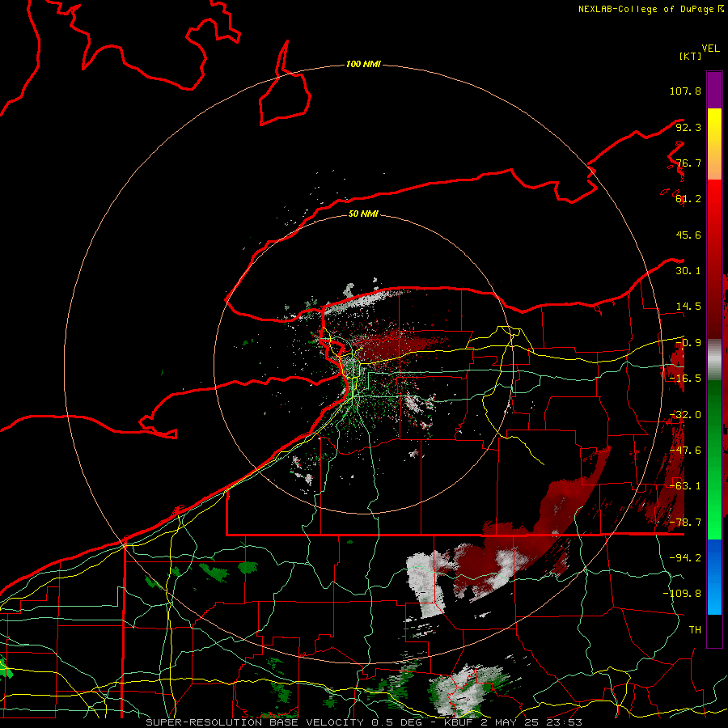
Task: Select the -63.1 scale label
Action: (685, 486)
